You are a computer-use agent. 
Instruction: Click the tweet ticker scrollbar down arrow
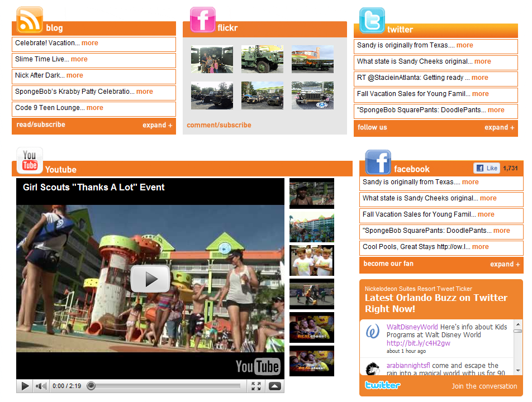point(518,371)
